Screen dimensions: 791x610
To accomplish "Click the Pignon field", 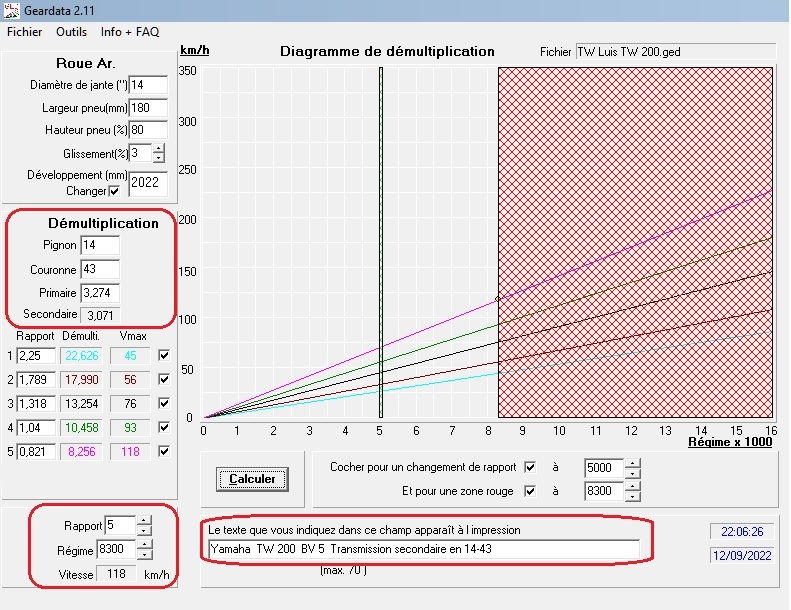I will [x=100, y=245].
